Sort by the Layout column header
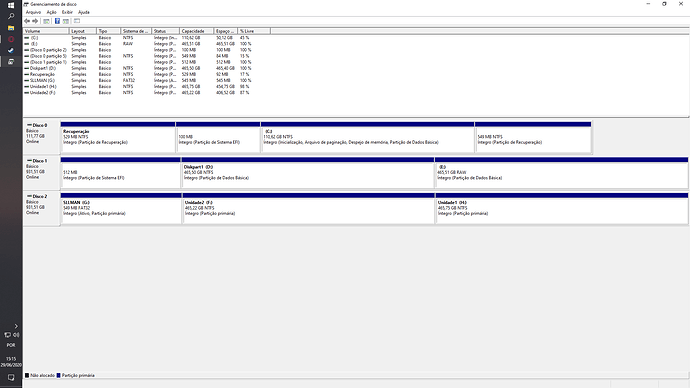The image size is (690, 388). tap(83, 31)
